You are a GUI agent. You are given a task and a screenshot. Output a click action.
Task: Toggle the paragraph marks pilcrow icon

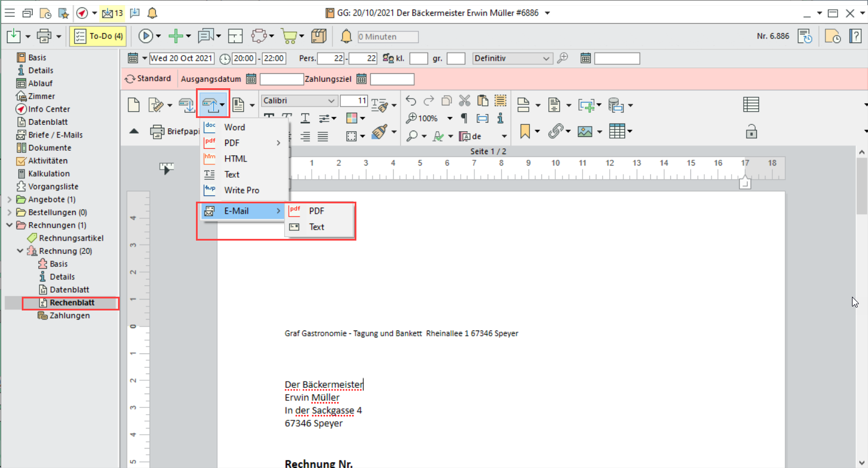[x=464, y=118]
